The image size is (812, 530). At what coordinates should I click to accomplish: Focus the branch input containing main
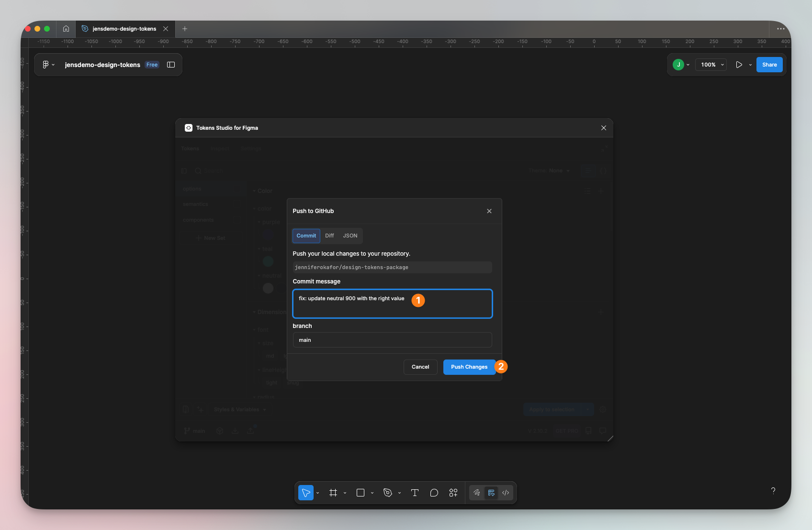(x=393, y=340)
